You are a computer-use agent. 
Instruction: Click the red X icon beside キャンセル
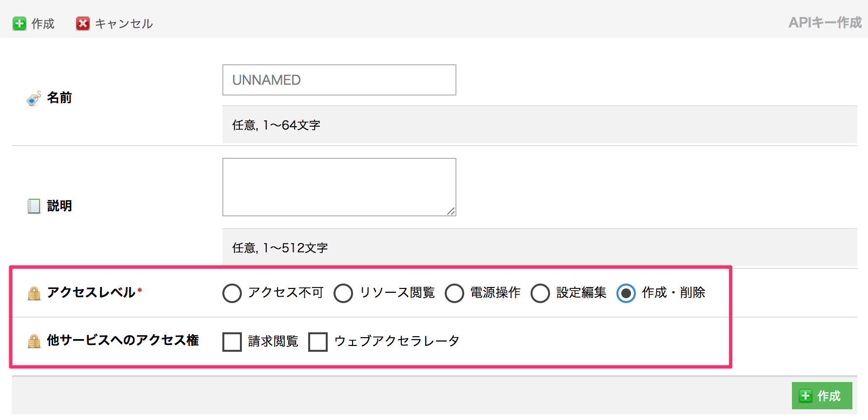tap(83, 23)
